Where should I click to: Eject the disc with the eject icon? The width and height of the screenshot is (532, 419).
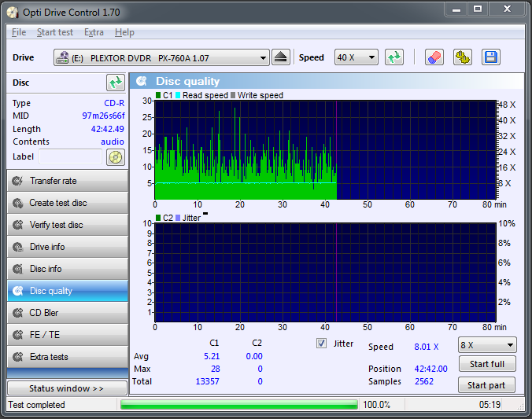[x=281, y=57]
